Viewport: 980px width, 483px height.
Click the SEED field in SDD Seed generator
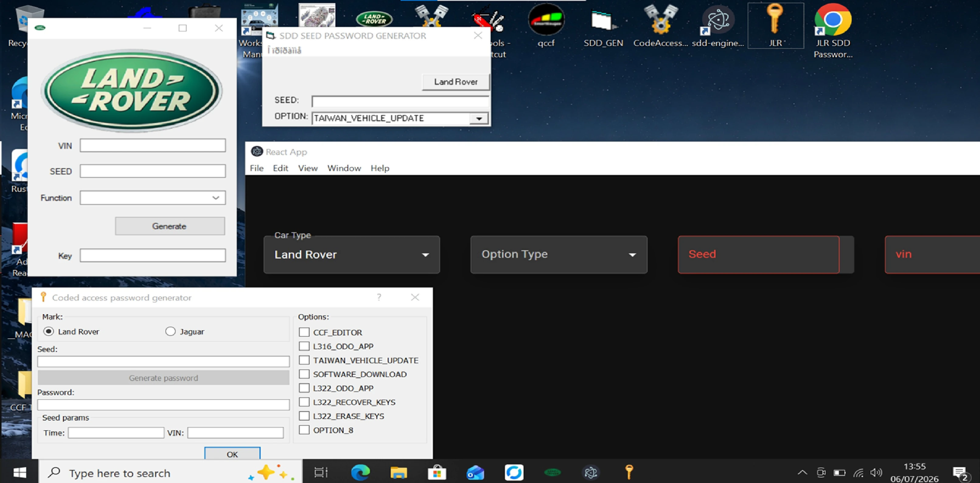tap(400, 102)
